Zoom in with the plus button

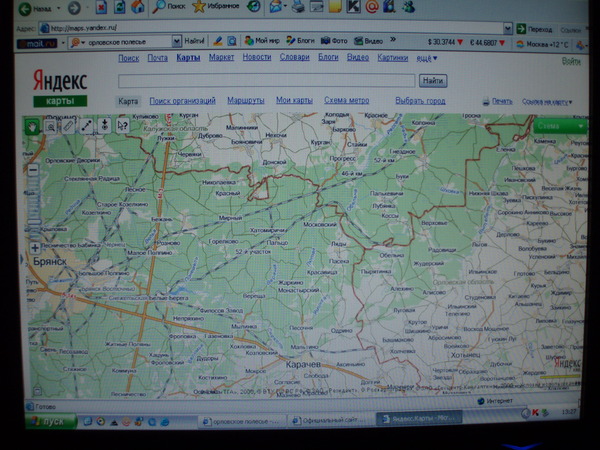coord(35,247)
